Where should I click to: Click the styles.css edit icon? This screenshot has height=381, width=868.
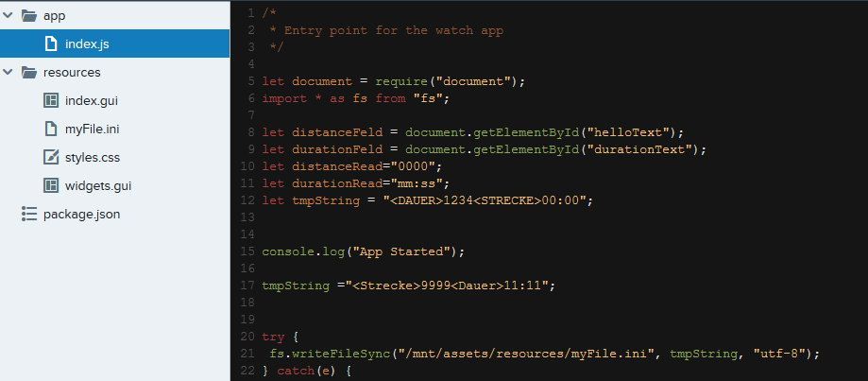(x=51, y=157)
